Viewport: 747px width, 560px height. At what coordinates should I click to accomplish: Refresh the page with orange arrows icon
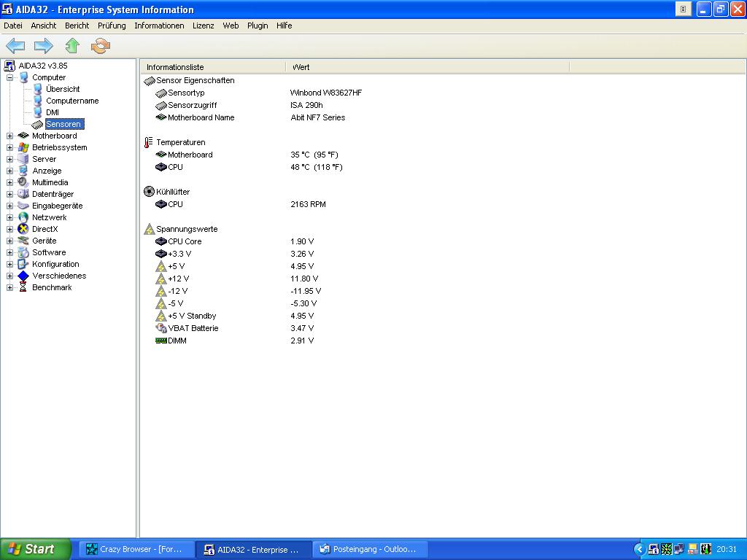(x=101, y=46)
